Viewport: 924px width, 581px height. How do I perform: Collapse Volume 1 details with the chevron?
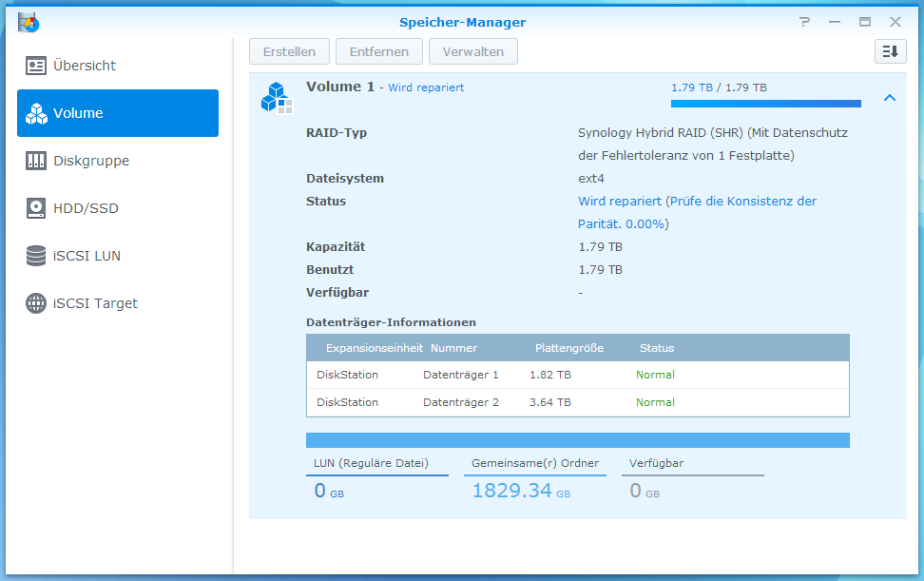pos(890,97)
